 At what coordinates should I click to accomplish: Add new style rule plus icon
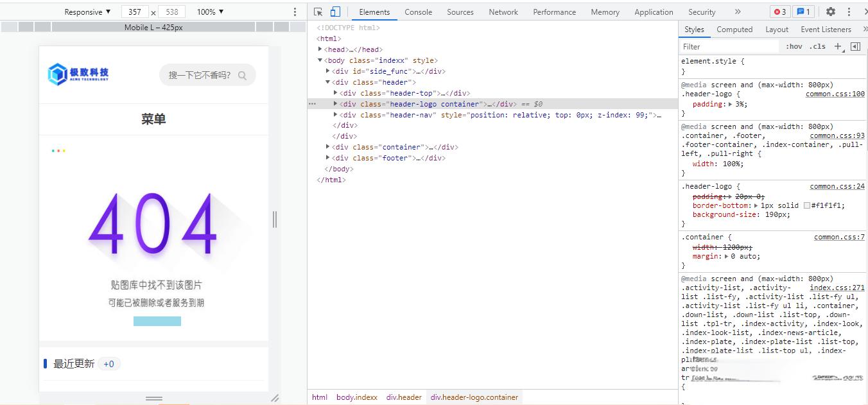838,46
